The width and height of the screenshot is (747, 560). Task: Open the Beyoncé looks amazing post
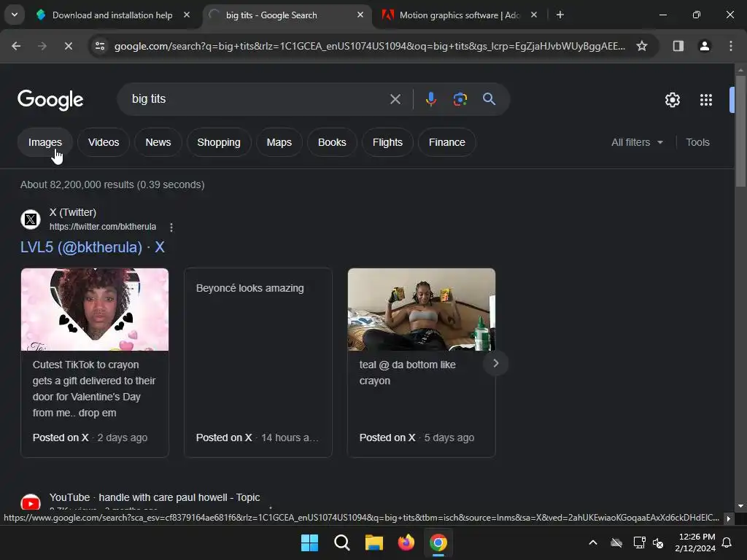pyautogui.click(x=258, y=362)
